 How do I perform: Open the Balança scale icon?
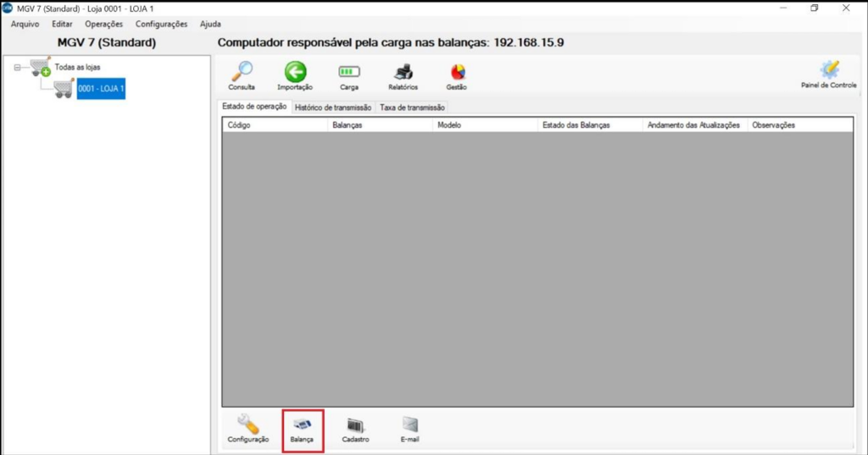[303, 424]
